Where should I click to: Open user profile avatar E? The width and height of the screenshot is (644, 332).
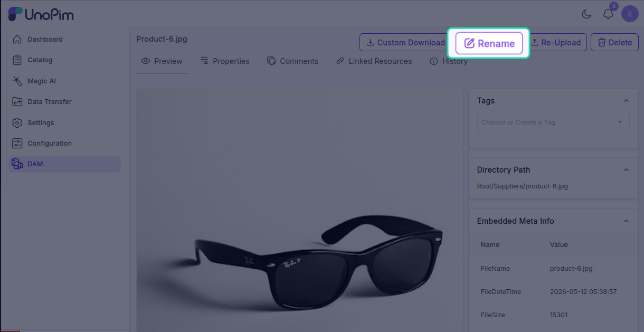pos(630,14)
